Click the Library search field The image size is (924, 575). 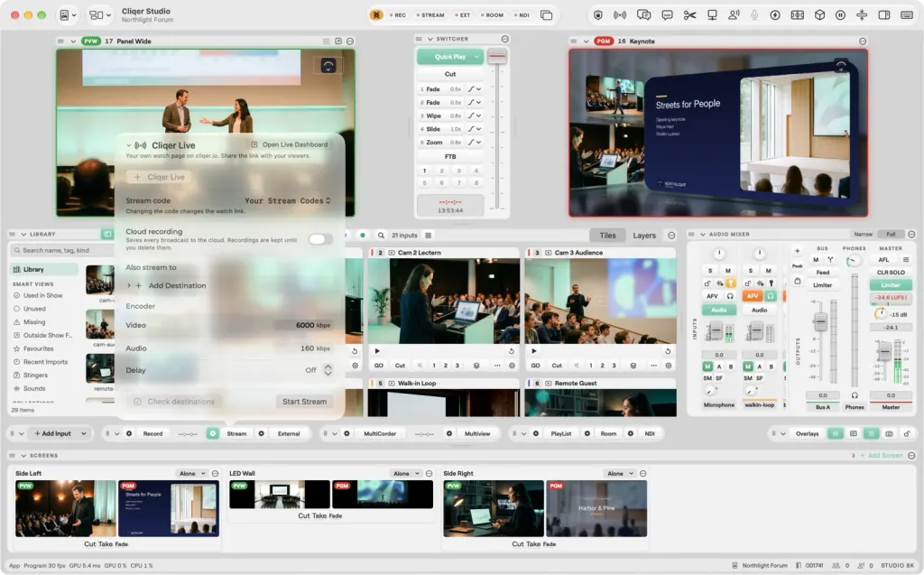62,250
